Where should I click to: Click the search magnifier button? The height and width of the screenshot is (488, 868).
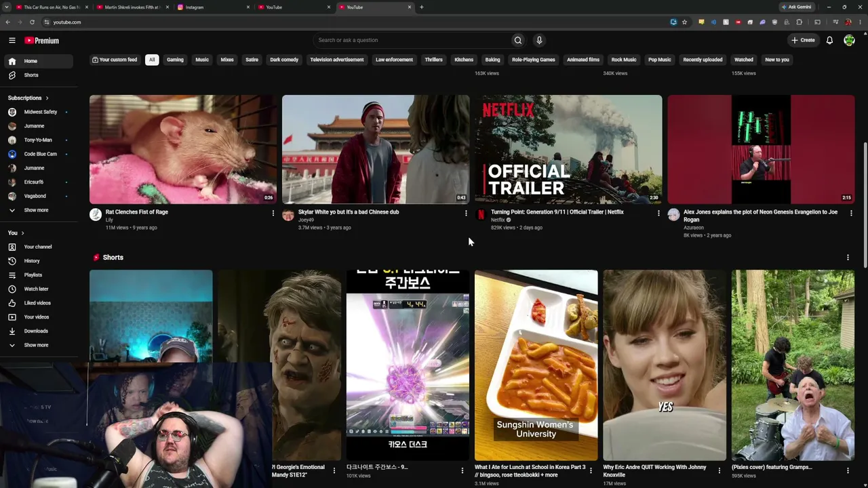pos(518,40)
